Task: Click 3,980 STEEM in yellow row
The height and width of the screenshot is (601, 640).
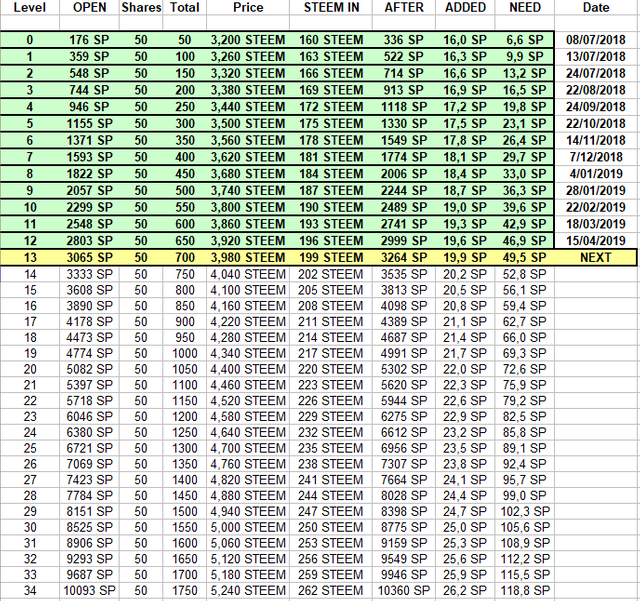Action: 248,258
